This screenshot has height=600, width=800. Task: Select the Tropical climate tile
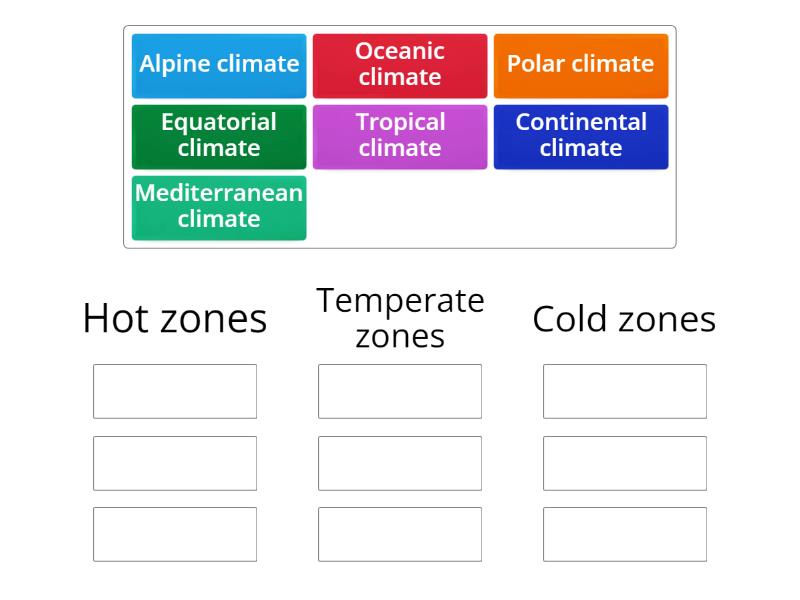400,136
